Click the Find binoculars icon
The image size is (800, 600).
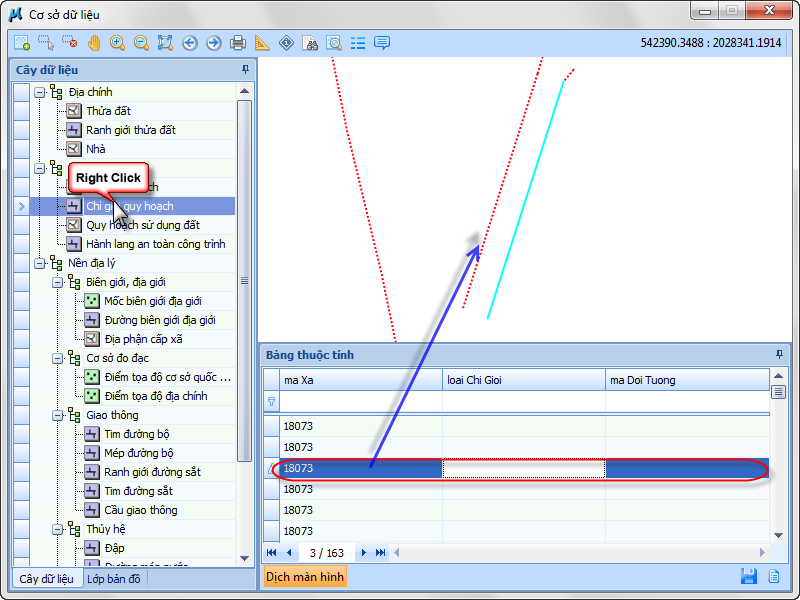click(x=310, y=43)
